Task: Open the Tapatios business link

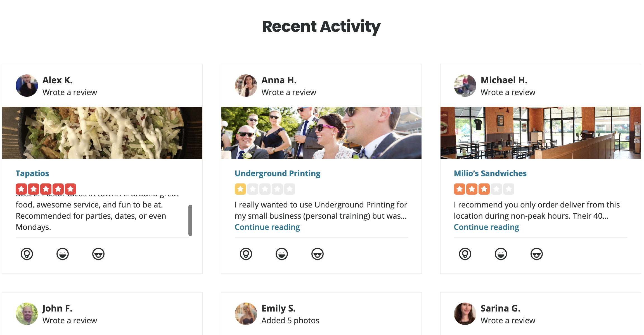Action: tap(32, 173)
